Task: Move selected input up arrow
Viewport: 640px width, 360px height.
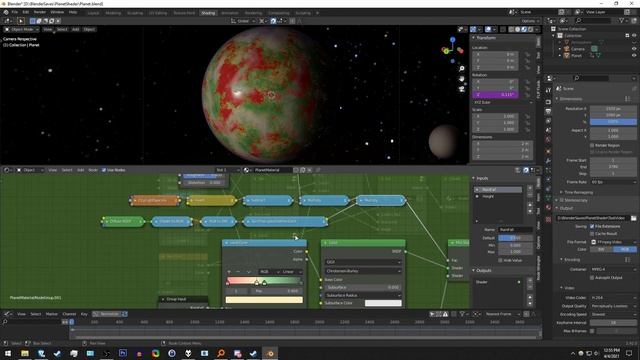Action: tap(530, 205)
